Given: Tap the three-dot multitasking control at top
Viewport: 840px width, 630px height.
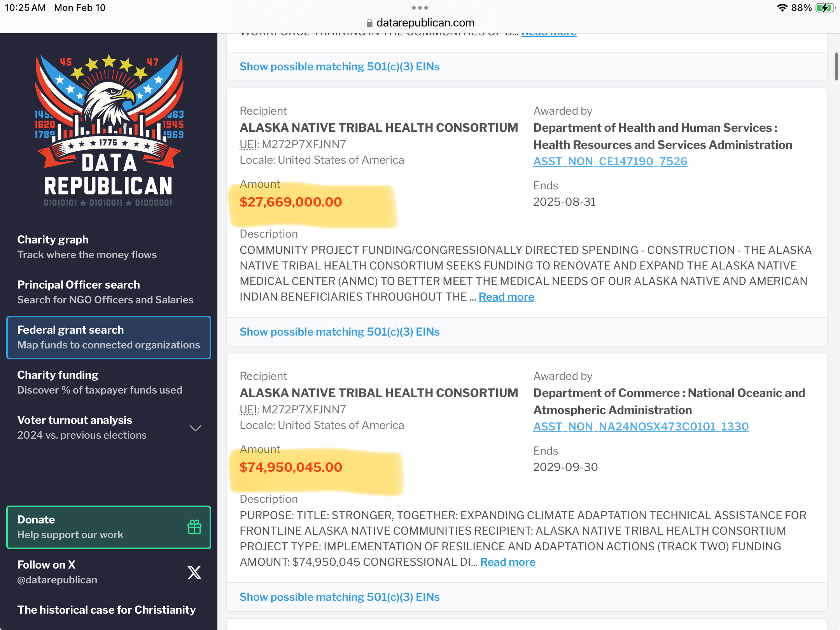Looking at the screenshot, I should click(420, 8).
